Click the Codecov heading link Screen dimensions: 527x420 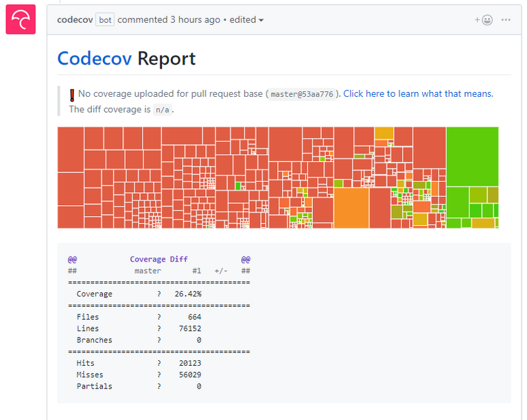(95, 58)
